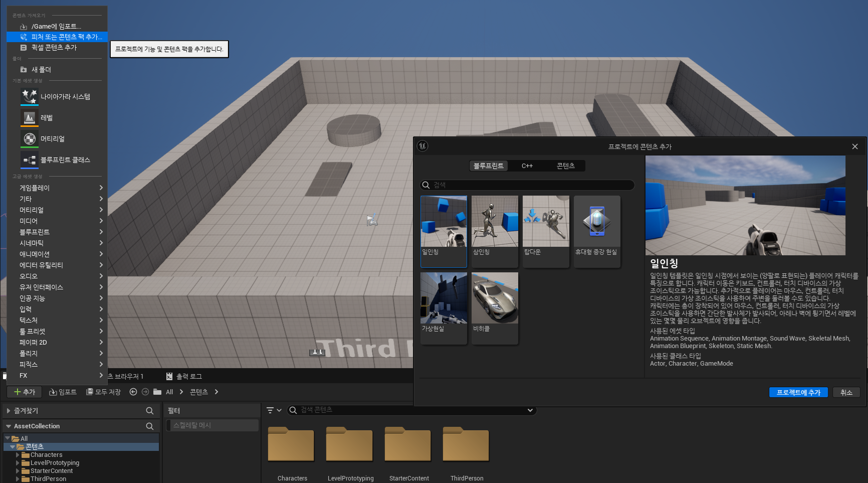Open the FX submenu
Viewport: 868px width, 483px height.
pos(57,375)
